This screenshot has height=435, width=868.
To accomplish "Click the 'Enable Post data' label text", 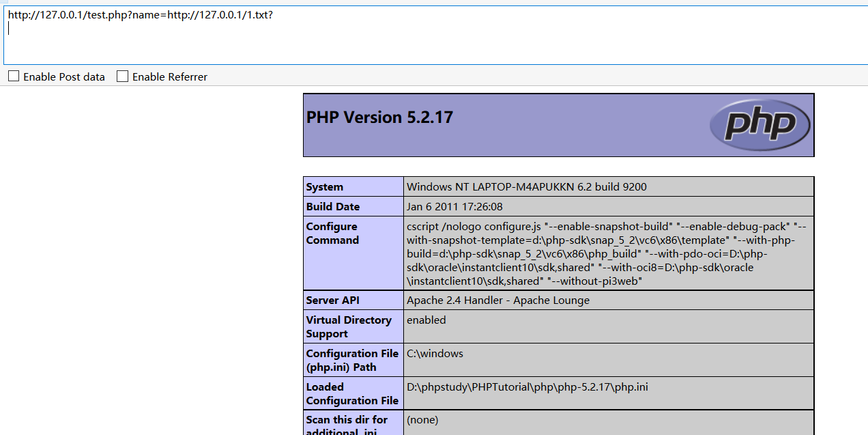I will pos(64,77).
